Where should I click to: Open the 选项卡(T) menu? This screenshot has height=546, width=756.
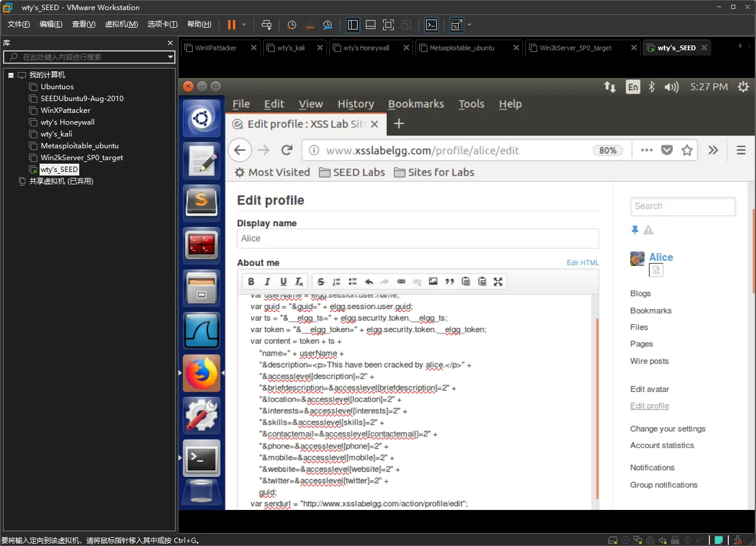(163, 24)
